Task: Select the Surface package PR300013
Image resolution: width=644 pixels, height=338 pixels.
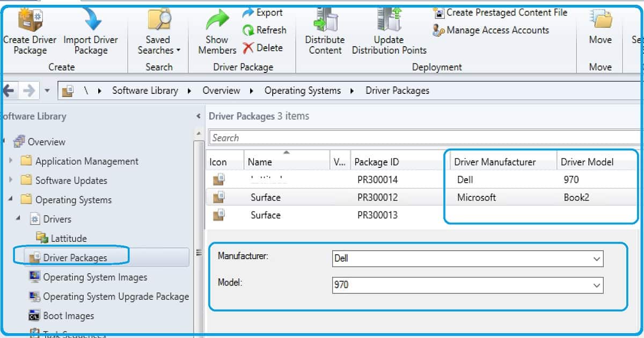Action: [422, 215]
